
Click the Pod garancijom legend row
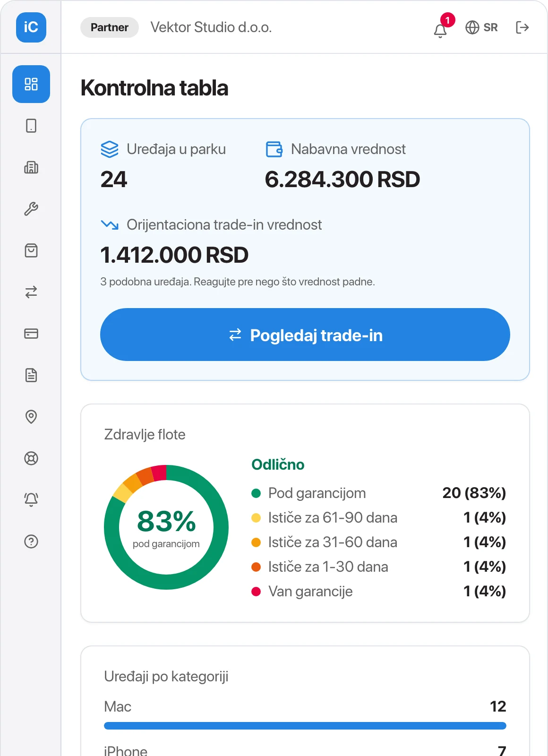[379, 493]
